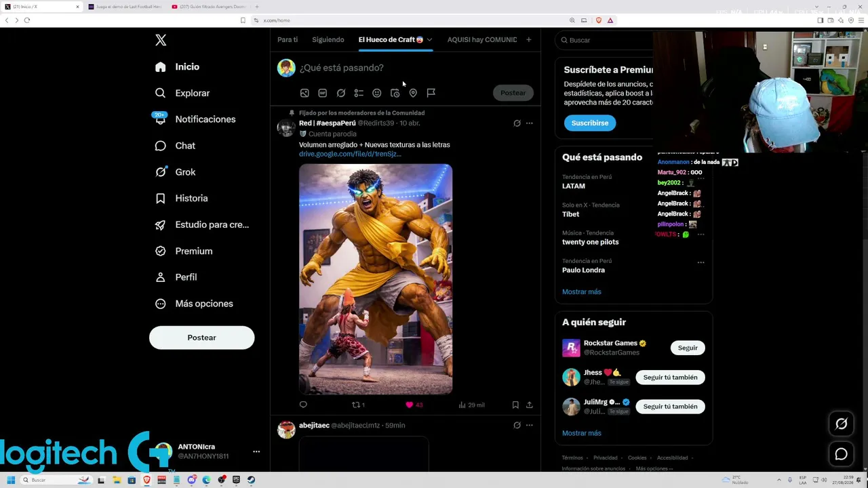This screenshot has width=868, height=488.
Task: Toggle bookmark on the figure post
Action: coord(515,405)
